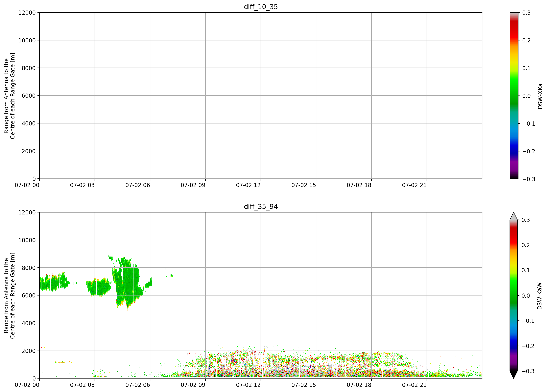Click the 07-02 18 x-tick under diff_10_35
Screen dimensions: 547x392
click(359, 185)
